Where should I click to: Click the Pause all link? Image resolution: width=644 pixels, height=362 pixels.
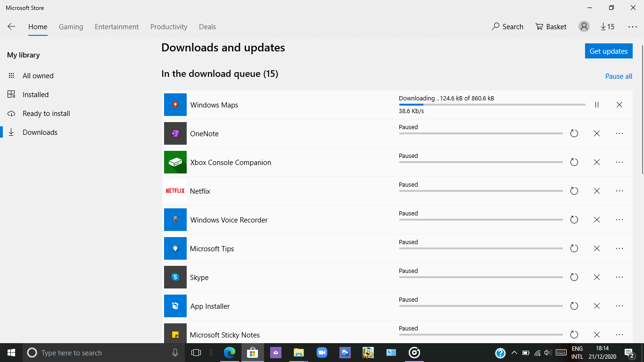[x=619, y=76]
